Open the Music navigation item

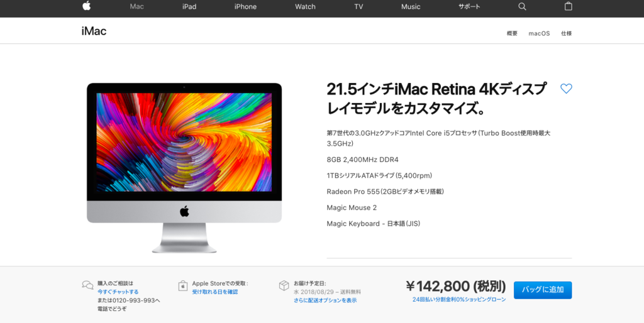[411, 6]
